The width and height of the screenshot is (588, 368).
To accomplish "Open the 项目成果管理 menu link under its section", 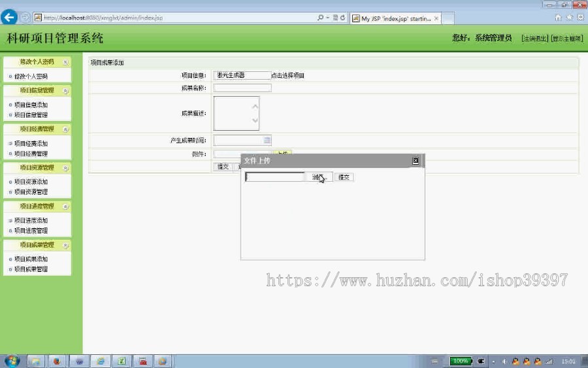I will 31,269.
